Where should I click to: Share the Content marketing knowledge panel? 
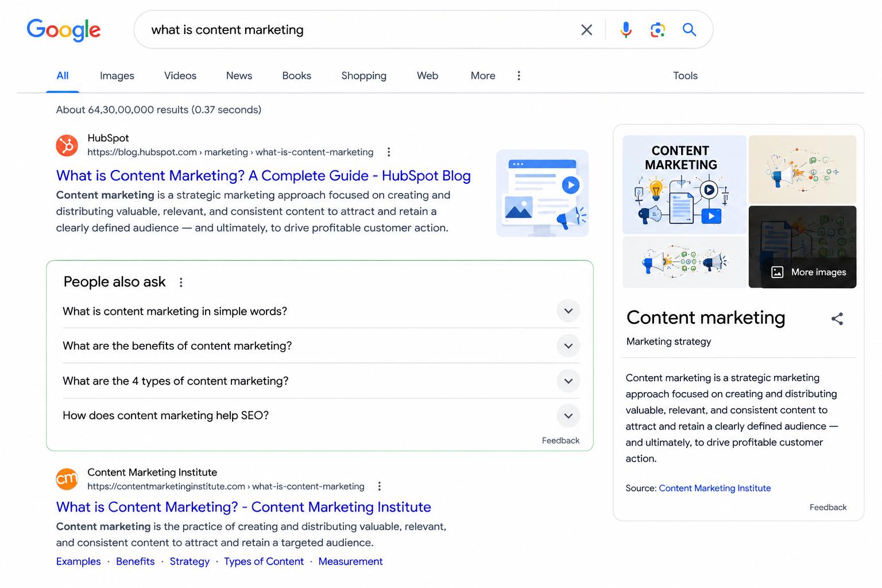click(x=837, y=319)
